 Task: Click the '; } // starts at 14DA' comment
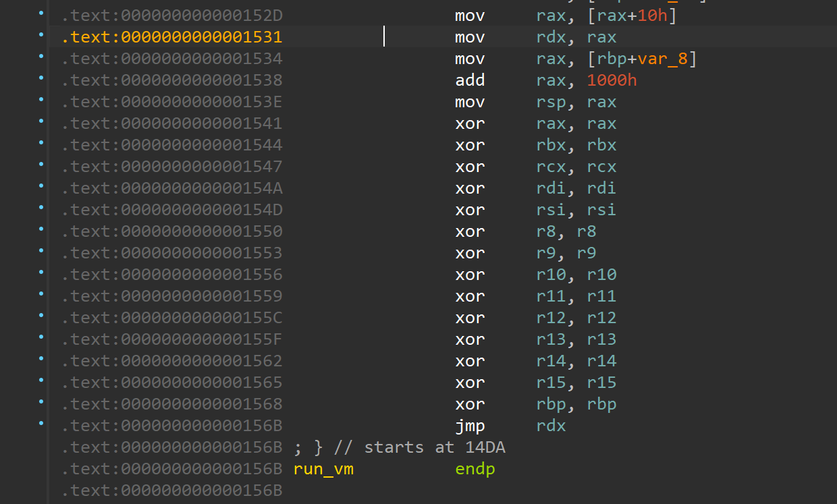pos(400,447)
